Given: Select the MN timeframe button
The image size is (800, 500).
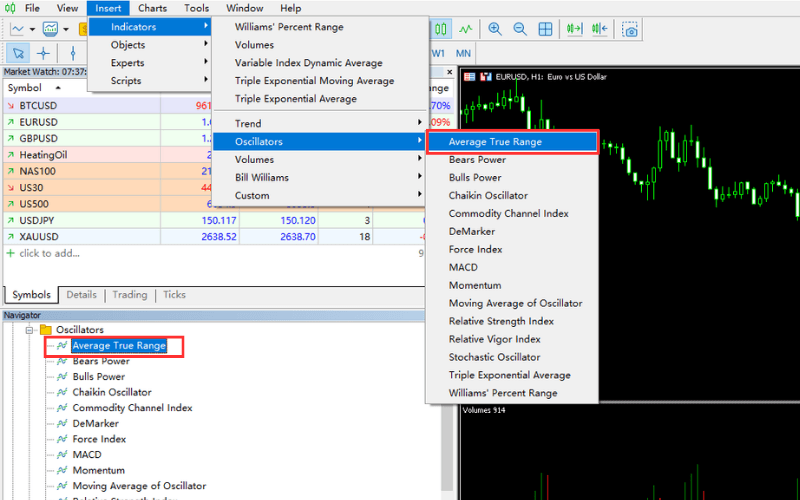Looking at the screenshot, I should pyautogui.click(x=464, y=53).
